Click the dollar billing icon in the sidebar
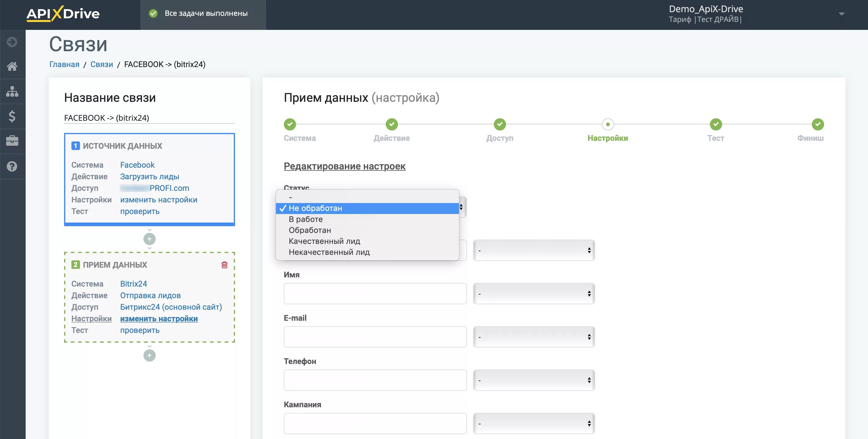Image resolution: width=868 pixels, height=439 pixels. coord(12,116)
